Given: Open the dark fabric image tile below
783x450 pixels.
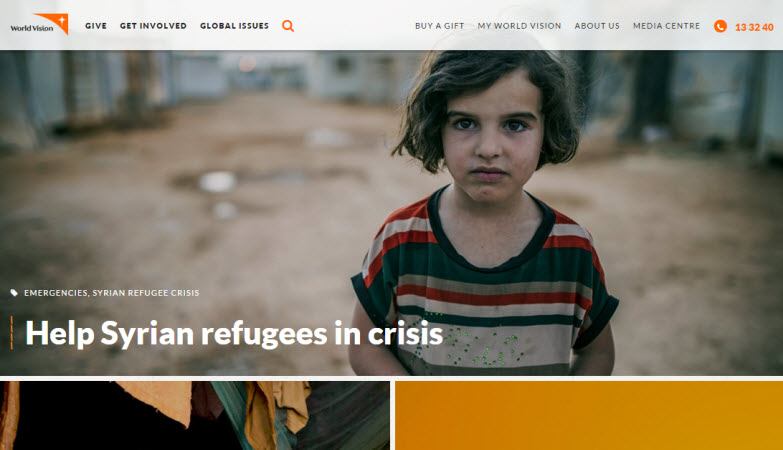Looking at the screenshot, I should 195,416.
